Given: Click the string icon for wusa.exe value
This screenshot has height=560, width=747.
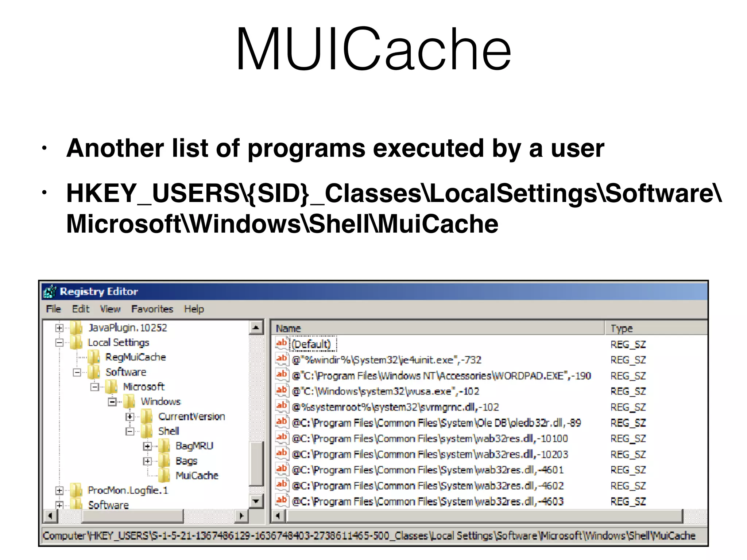Looking at the screenshot, I should [x=282, y=391].
